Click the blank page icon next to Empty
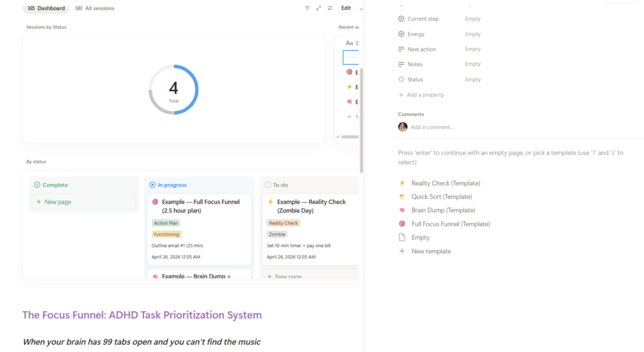 point(402,237)
